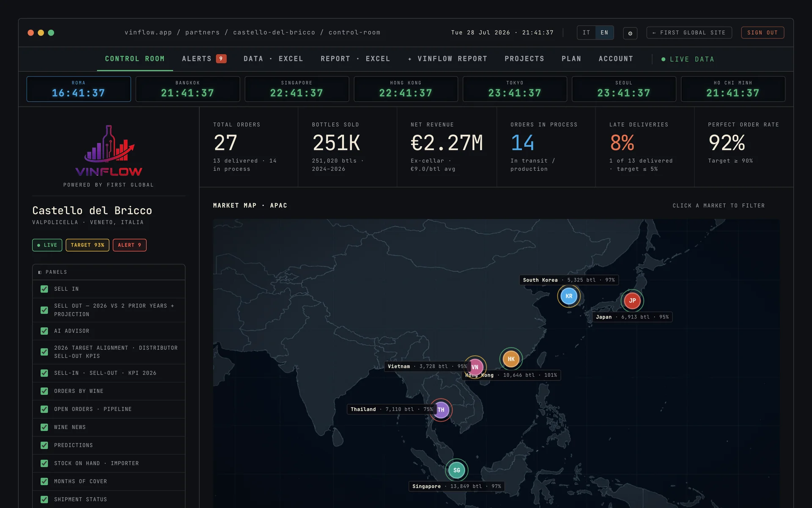Switch language to IT

[x=586, y=33]
